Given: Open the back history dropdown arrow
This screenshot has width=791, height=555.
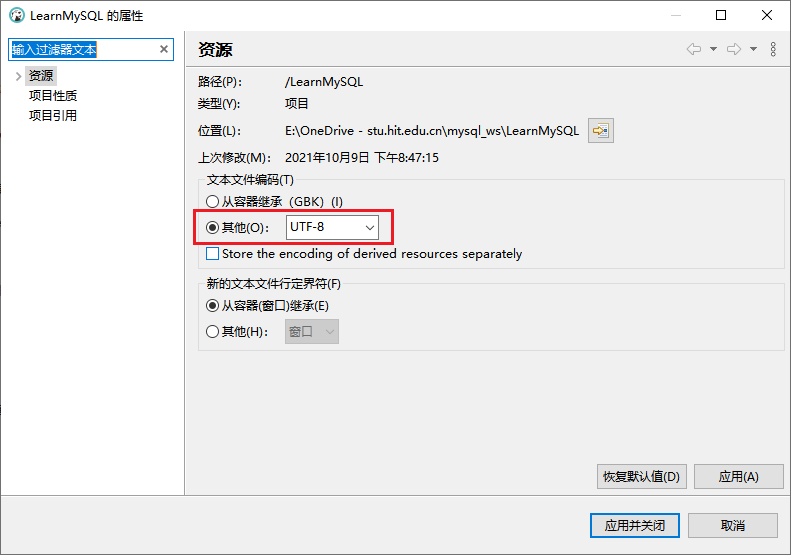Looking at the screenshot, I should 713,49.
